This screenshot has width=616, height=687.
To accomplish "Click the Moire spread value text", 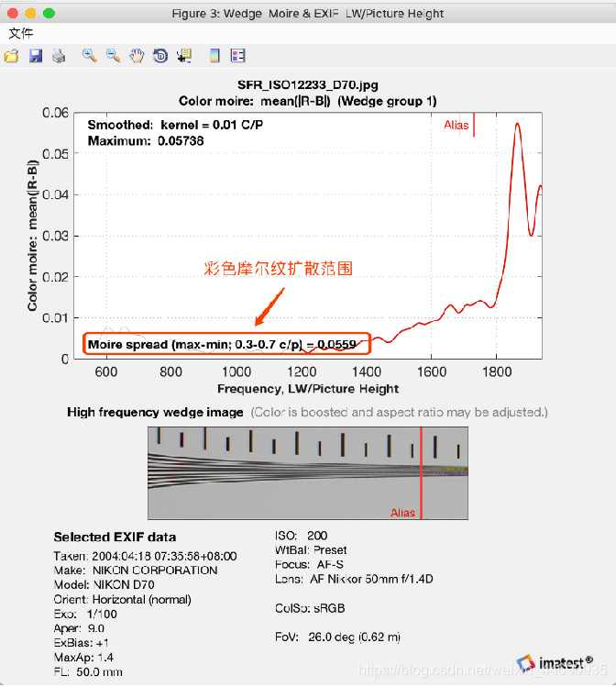I will (x=222, y=344).
